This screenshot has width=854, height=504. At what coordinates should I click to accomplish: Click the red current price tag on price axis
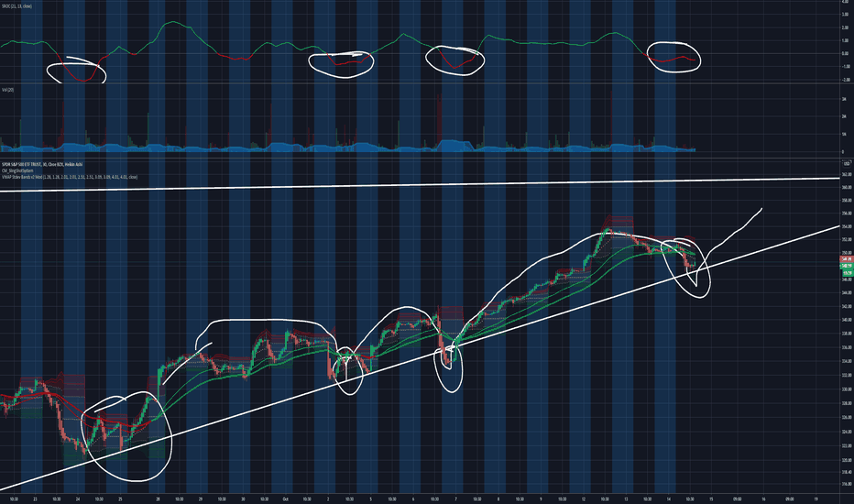tap(847, 259)
